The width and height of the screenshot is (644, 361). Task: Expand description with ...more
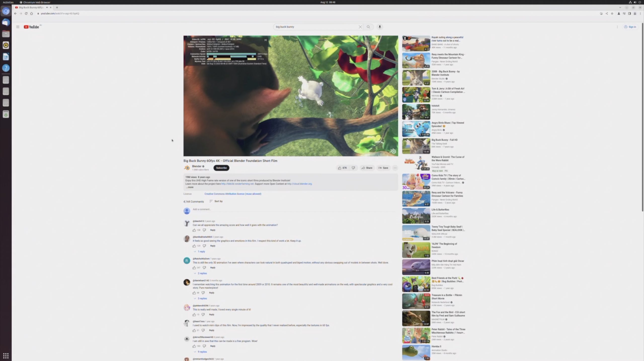(190, 187)
